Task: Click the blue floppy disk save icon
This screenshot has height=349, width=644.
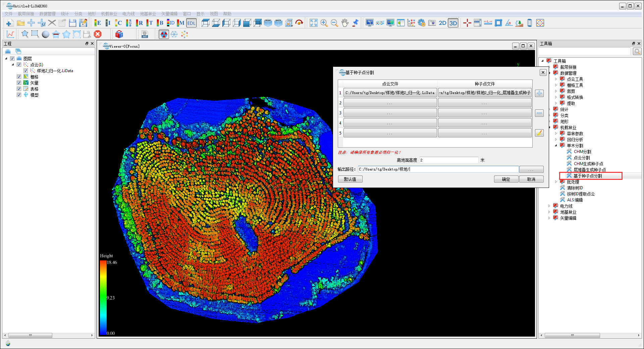Action: pyautogui.click(x=73, y=23)
